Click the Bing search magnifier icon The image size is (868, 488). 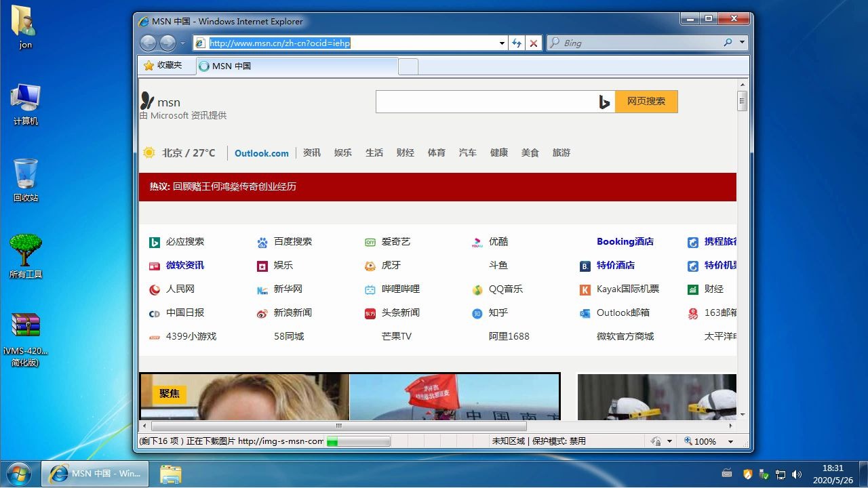click(x=728, y=43)
